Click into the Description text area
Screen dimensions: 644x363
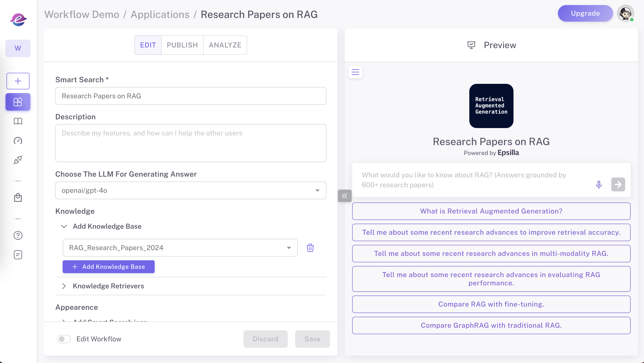click(x=191, y=143)
